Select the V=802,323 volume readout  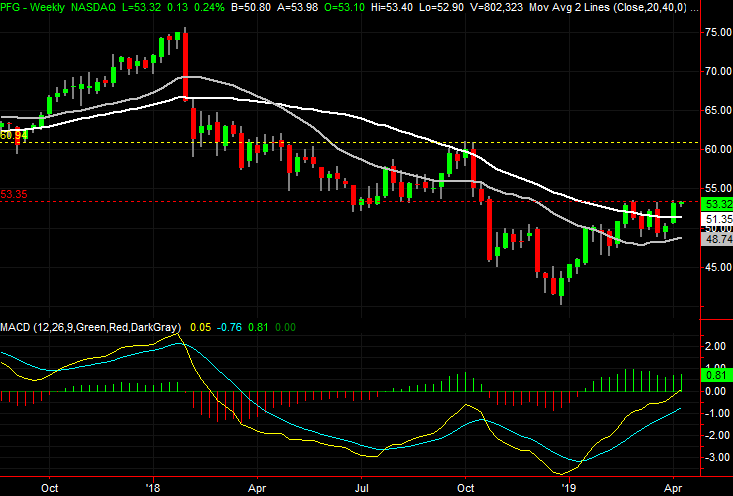click(496, 7)
